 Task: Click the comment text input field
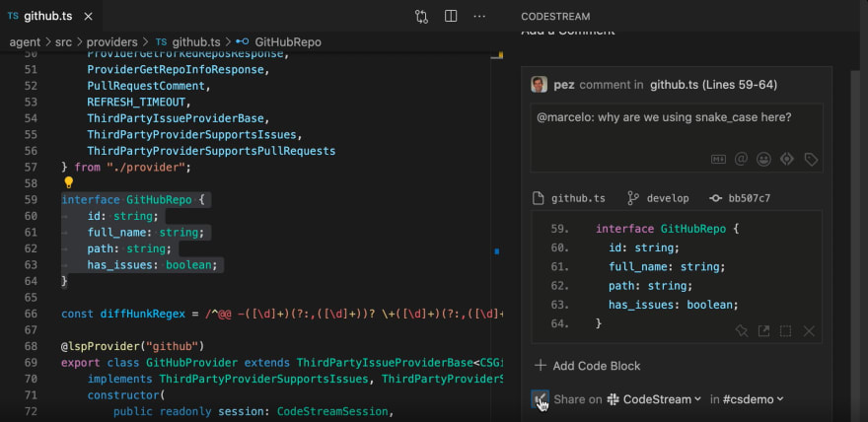pos(677,137)
